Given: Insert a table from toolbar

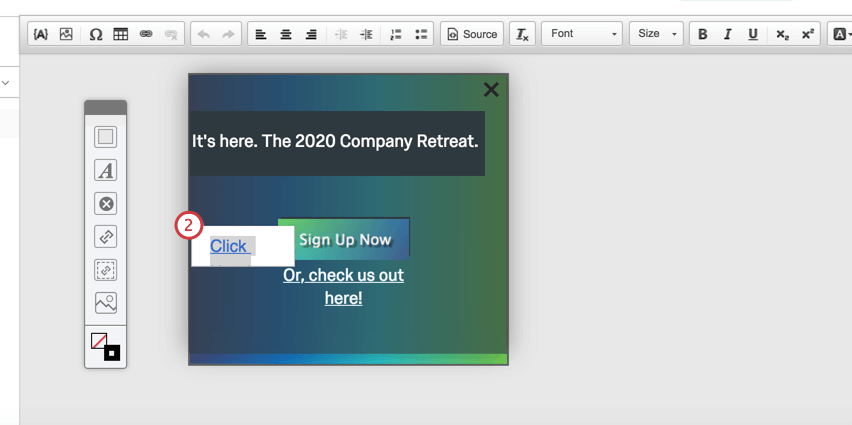Looking at the screenshot, I should click(121, 34).
